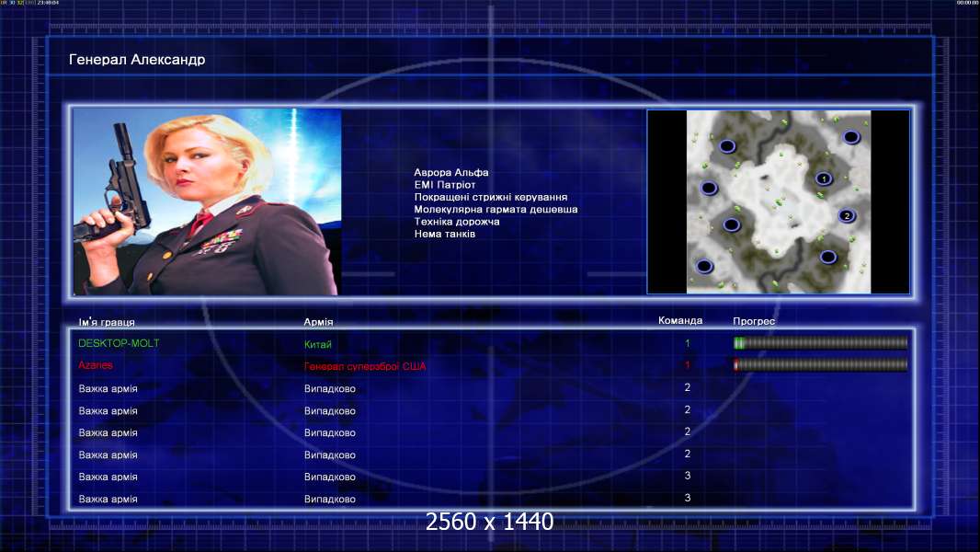This screenshot has height=552, width=980.
Task: Select the Azaries player name
Action: pos(96,365)
